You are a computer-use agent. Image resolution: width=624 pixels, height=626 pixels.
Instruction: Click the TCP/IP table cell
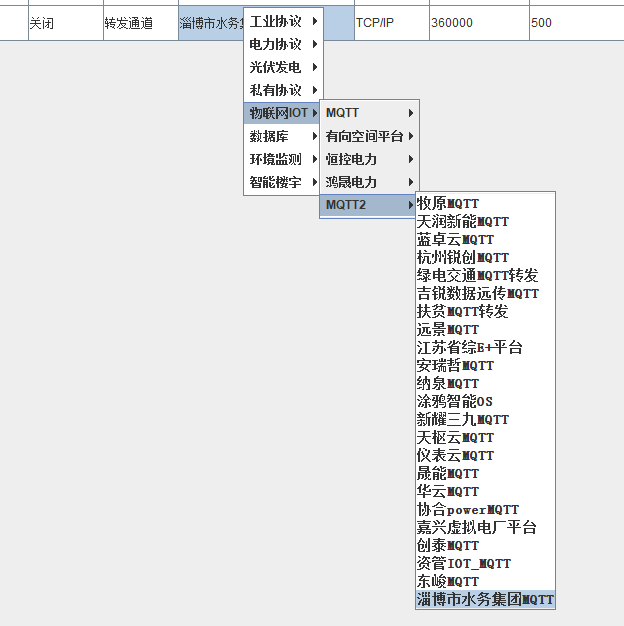coord(392,23)
